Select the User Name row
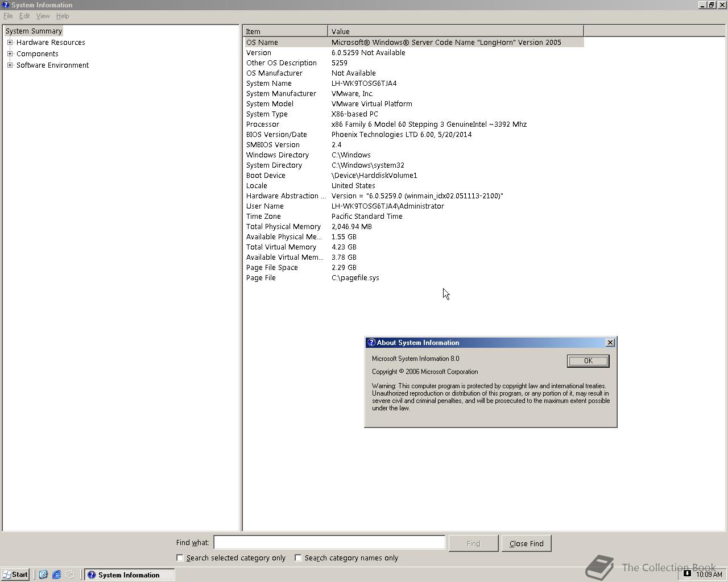This screenshot has height=582, width=728. pos(414,206)
